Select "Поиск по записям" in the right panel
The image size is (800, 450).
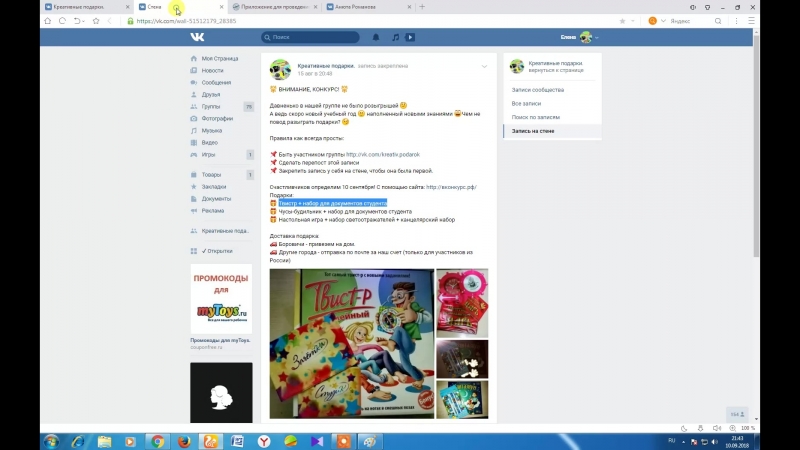pos(536,117)
